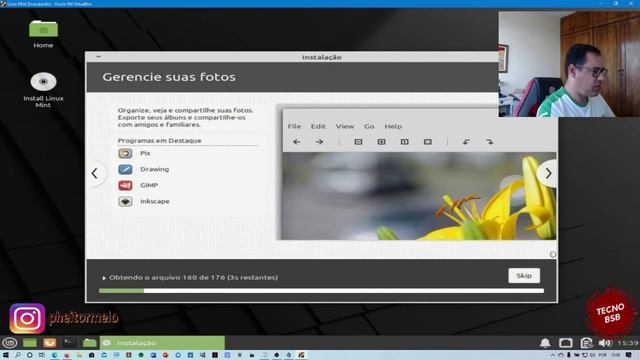
Task: Open the Help menu in slide preview
Action: coord(393,126)
